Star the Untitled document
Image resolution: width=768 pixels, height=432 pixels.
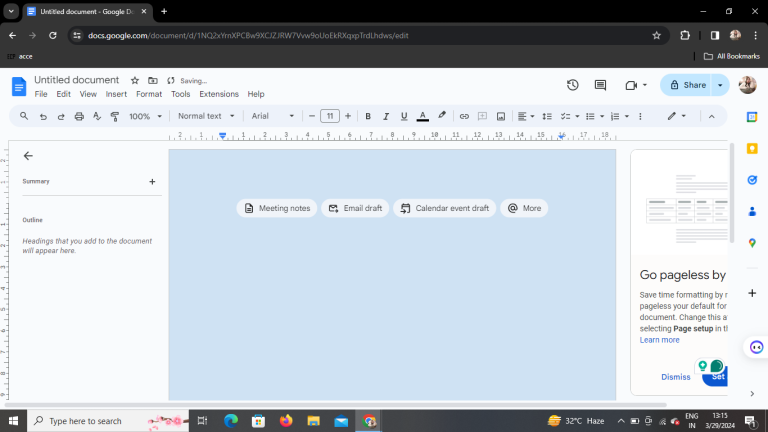(x=135, y=80)
